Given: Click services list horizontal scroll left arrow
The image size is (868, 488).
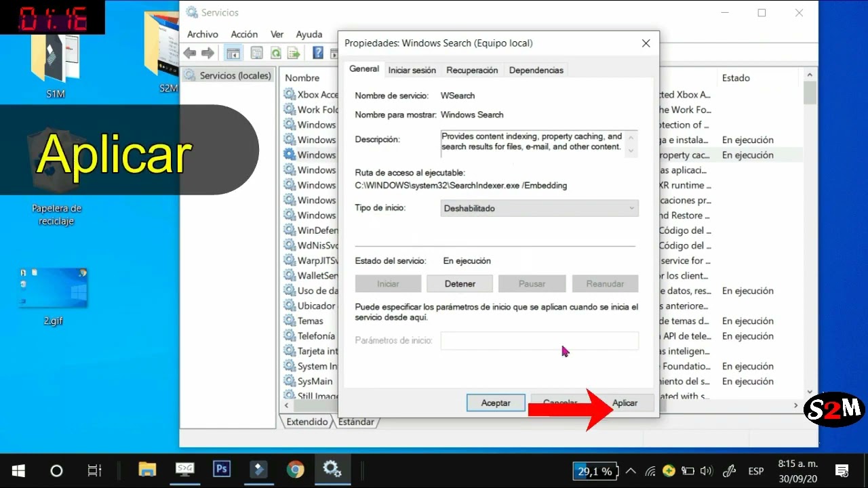Looking at the screenshot, I should coord(287,405).
